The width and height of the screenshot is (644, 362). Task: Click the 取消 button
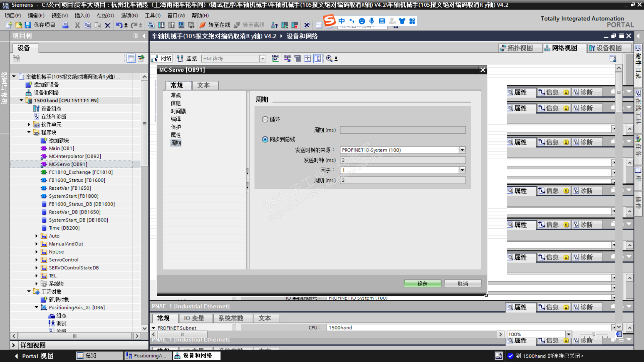(x=463, y=284)
